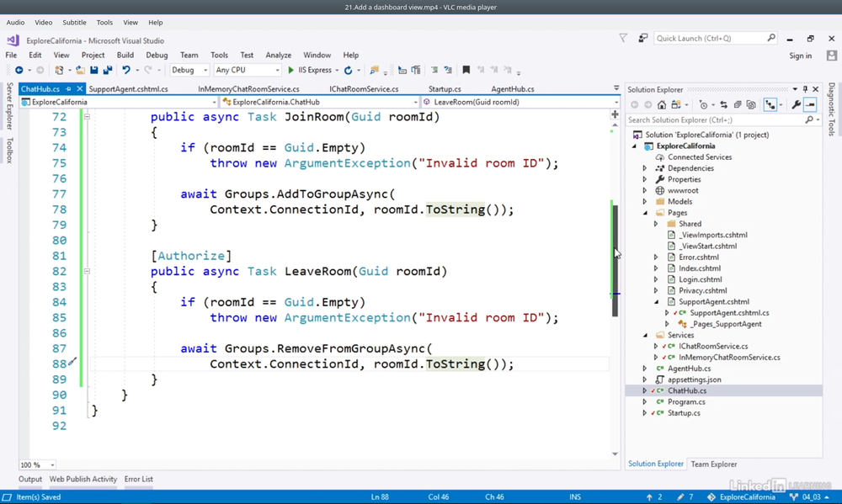Open the Error List panel tab
842x504 pixels.
(139, 480)
